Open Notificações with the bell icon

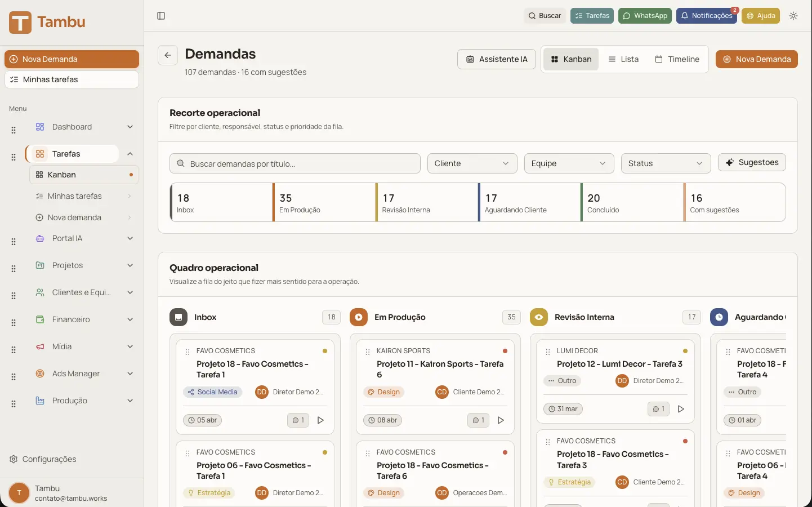pos(707,15)
